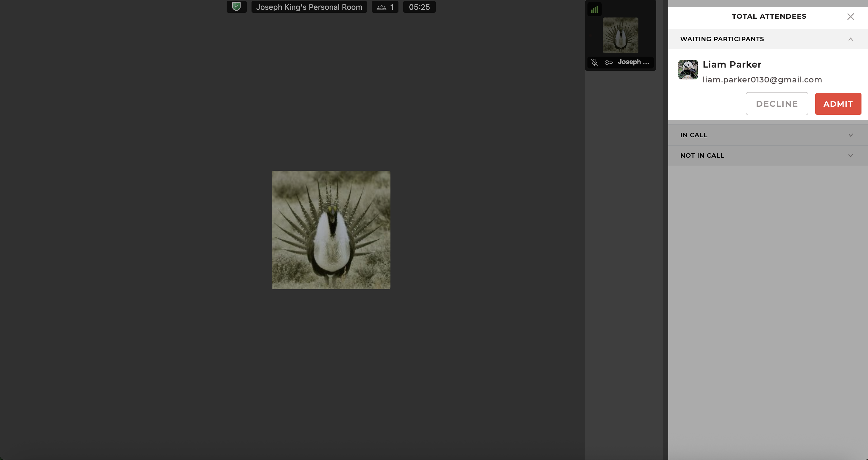Screen dimensions: 868x460
Task: Admit Liam Parker to the call
Action: [x=838, y=104]
